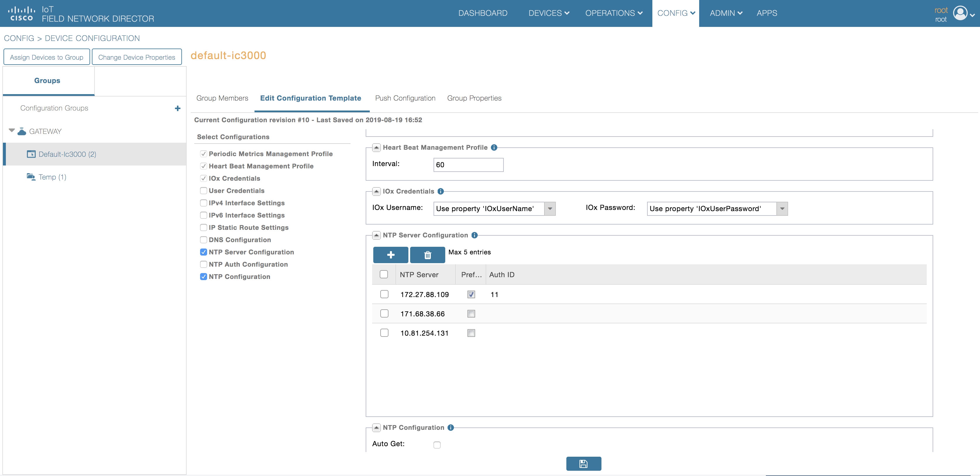Enable User Credentials configuration
The width and height of the screenshot is (980, 476).
[204, 190]
